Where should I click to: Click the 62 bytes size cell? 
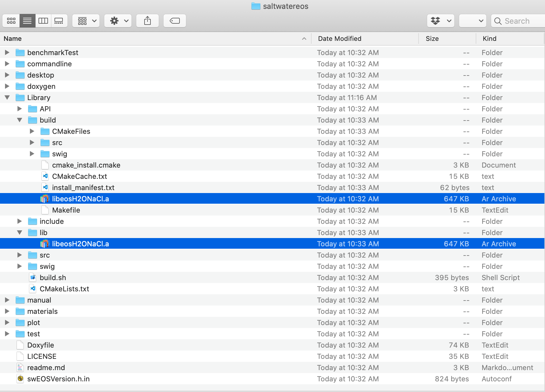pyautogui.click(x=455, y=187)
